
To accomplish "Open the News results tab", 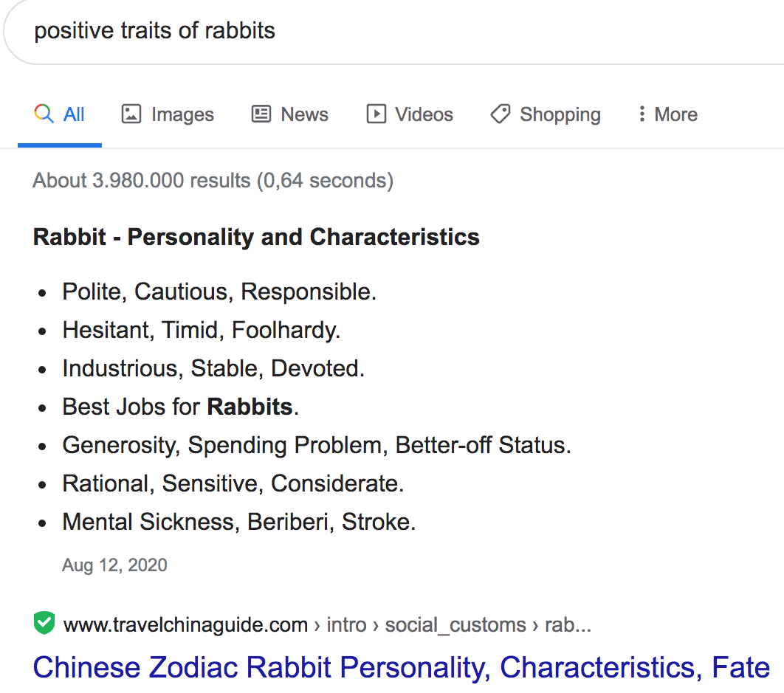I will (x=304, y=114).
